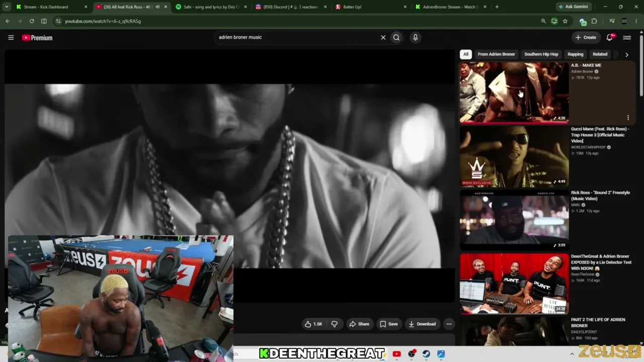The width and height of the screenshot is (644, 362).
Task: Filter by From Adrien Broner chip
Action: point(496,54)
